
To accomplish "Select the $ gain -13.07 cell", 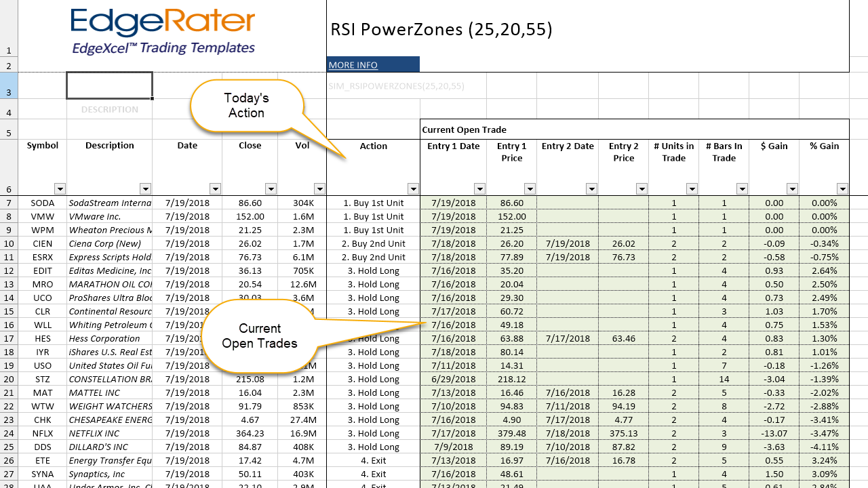I will coord(774,433).
